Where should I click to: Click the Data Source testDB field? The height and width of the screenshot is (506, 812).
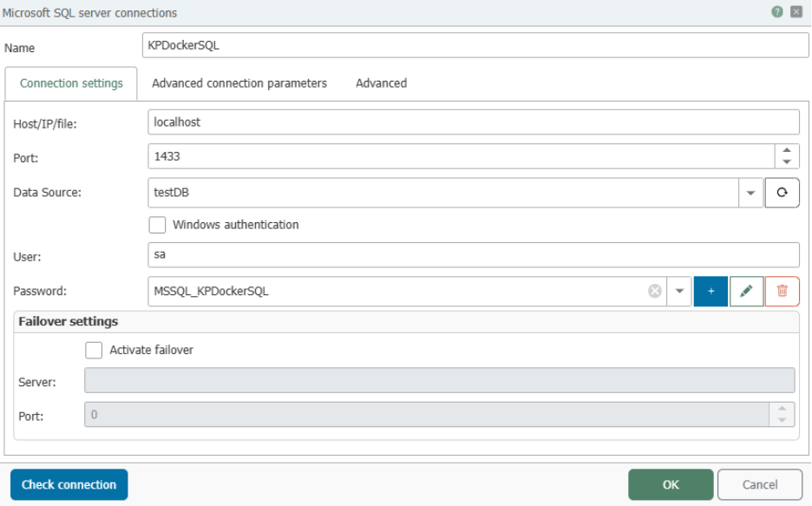[x=443, y=193]
